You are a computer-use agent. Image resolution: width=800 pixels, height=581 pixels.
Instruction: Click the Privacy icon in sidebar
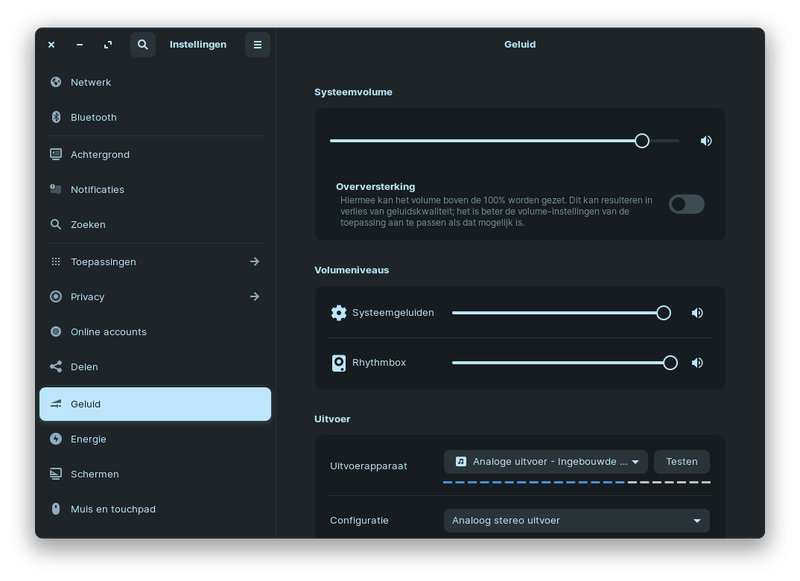point(56,297)
